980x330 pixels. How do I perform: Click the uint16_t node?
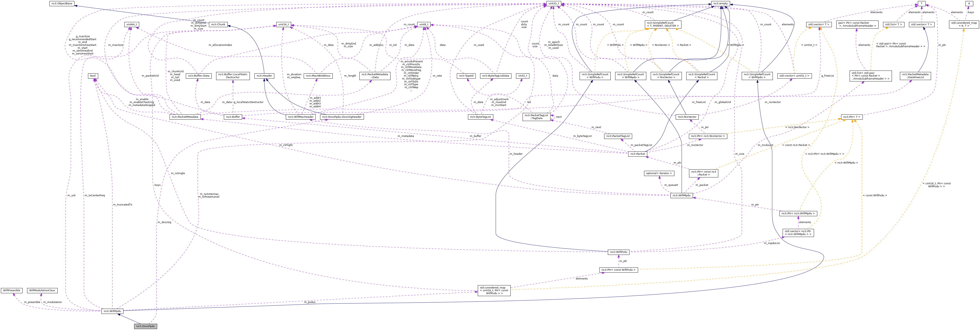click(x=283, y=24)
